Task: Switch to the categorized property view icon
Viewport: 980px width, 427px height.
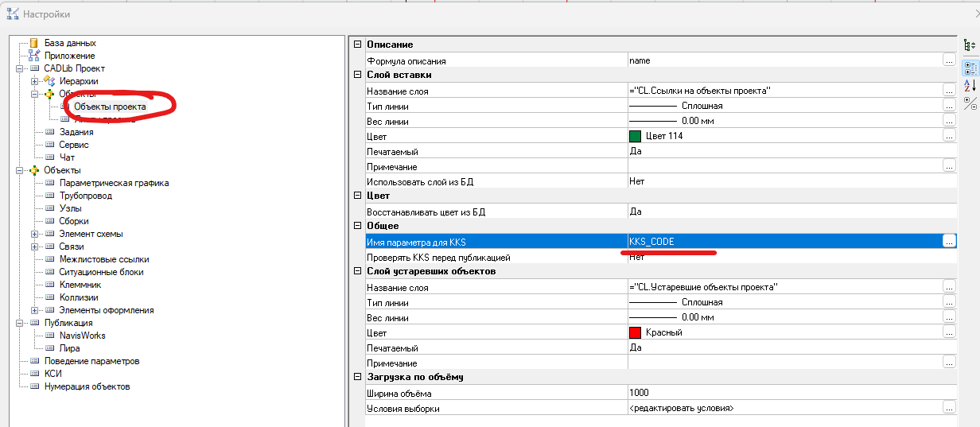Action: (970, 67)
